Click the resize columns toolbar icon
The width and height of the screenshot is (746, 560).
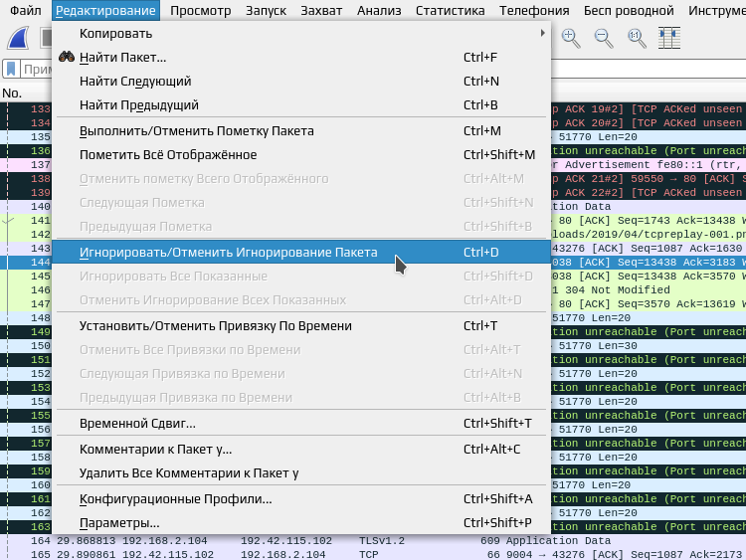(669, 38)
